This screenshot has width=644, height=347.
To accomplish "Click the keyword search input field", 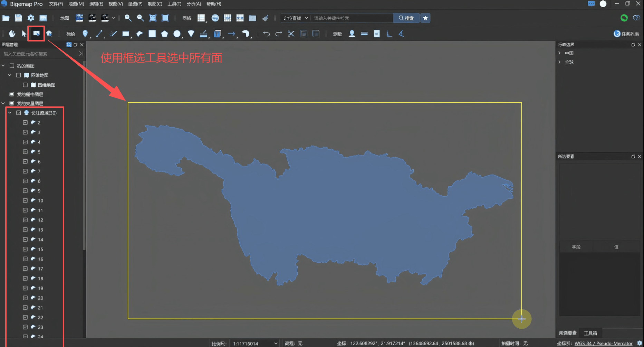I will [x=352, y=18].
